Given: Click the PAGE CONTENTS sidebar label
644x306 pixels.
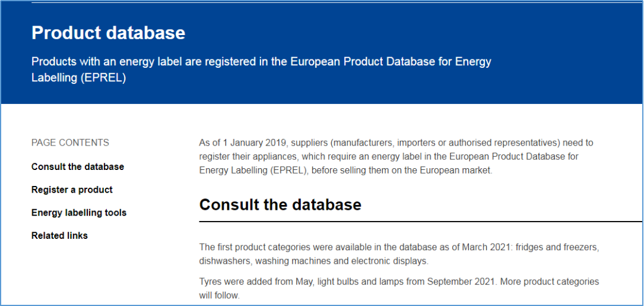Looking at the screenshot, I should pyautogui.click(x=70, y=143).
